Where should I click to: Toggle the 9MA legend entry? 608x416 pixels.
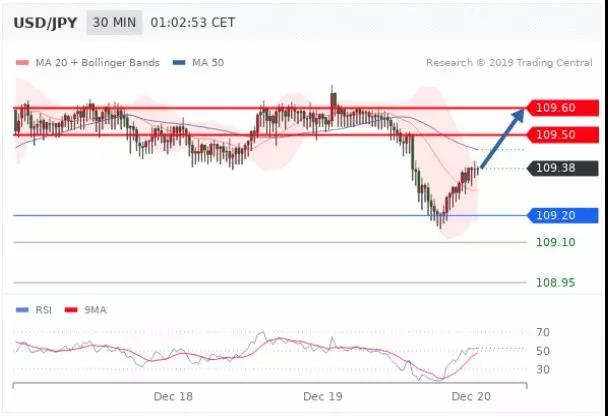pos(92,310)
